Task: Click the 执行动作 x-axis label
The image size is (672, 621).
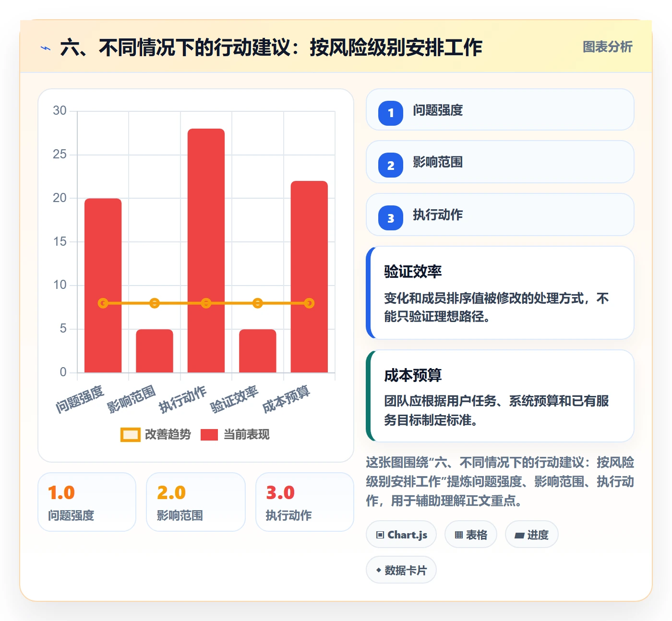Action: point(183,399)
